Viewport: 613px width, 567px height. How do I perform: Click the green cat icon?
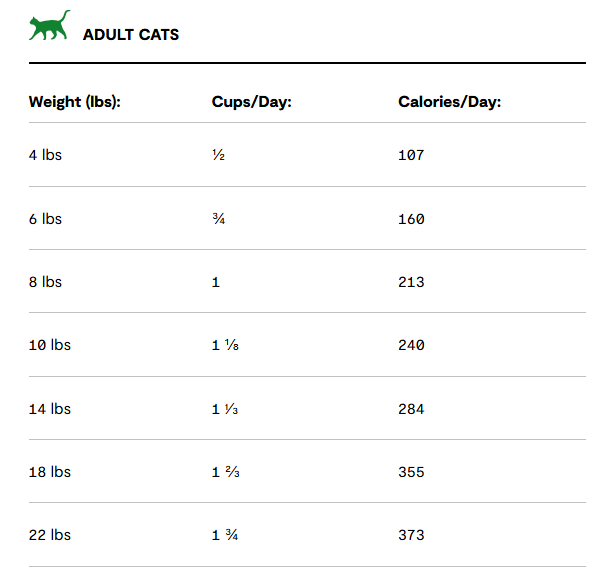coord(50,25)
